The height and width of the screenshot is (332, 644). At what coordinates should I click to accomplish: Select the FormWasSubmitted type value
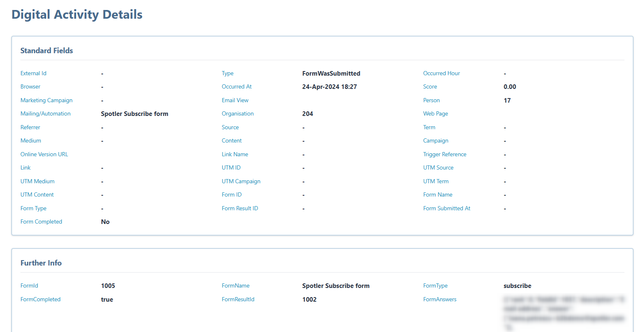point(331,74)
